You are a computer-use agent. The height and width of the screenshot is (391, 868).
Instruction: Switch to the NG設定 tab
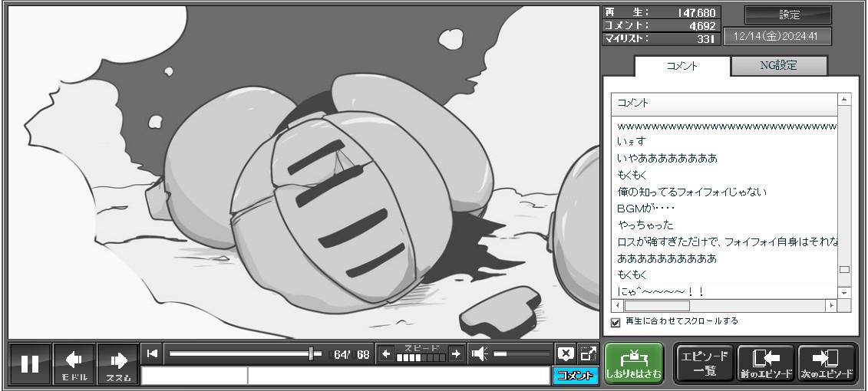[x=778, y=66]
